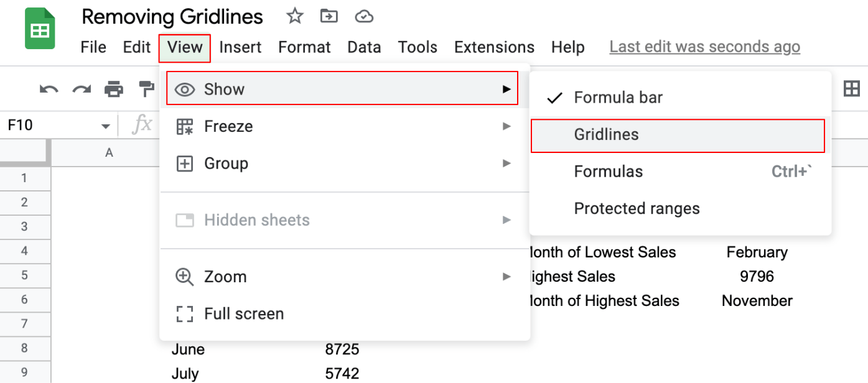This screenshot has height=383, width=868.
Task: Choose Full screen from View menu
Action: pos(345,314)
